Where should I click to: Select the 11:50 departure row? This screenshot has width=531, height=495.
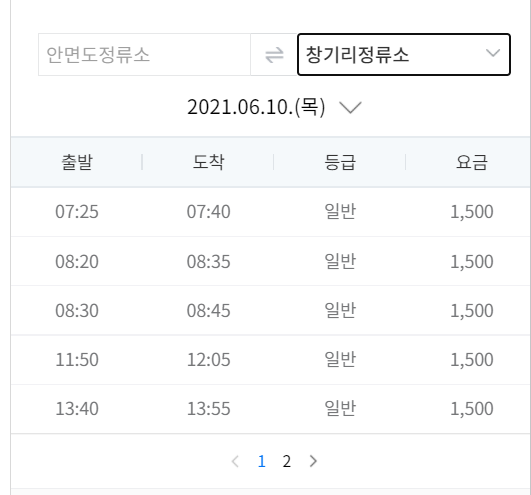(271, 360)
